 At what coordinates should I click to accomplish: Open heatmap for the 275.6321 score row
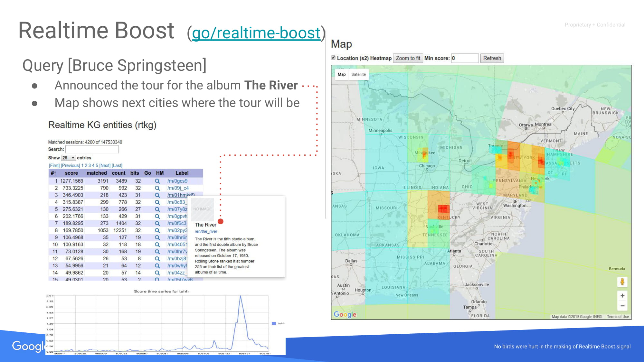click(x=157, y=209)
